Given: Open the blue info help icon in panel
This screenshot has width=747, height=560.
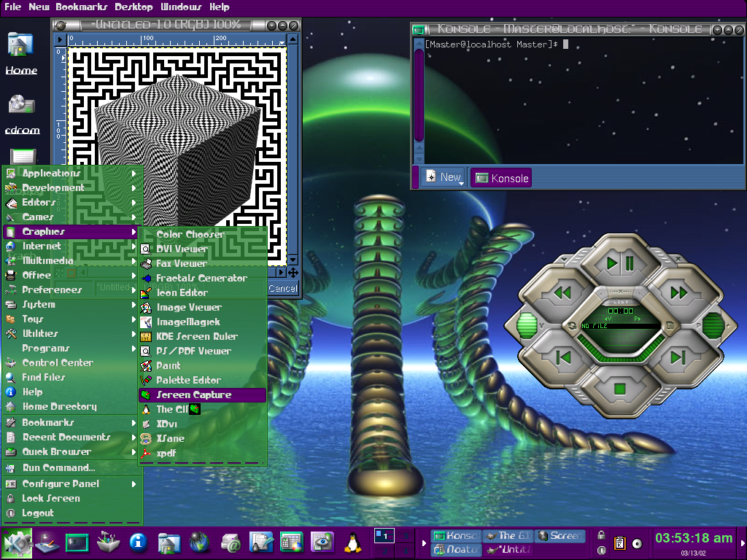Looking at the screenshot, I should [138, 542].
